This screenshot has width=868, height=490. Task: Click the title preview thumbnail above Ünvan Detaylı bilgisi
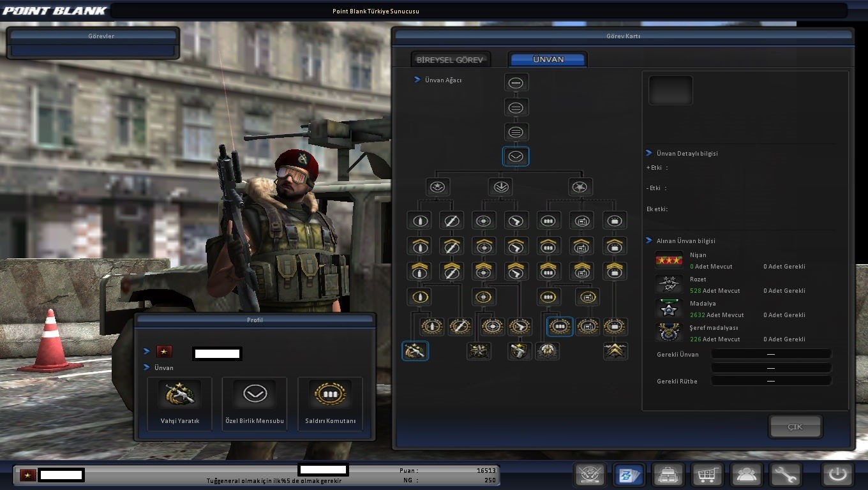click(x=671, y=91)
